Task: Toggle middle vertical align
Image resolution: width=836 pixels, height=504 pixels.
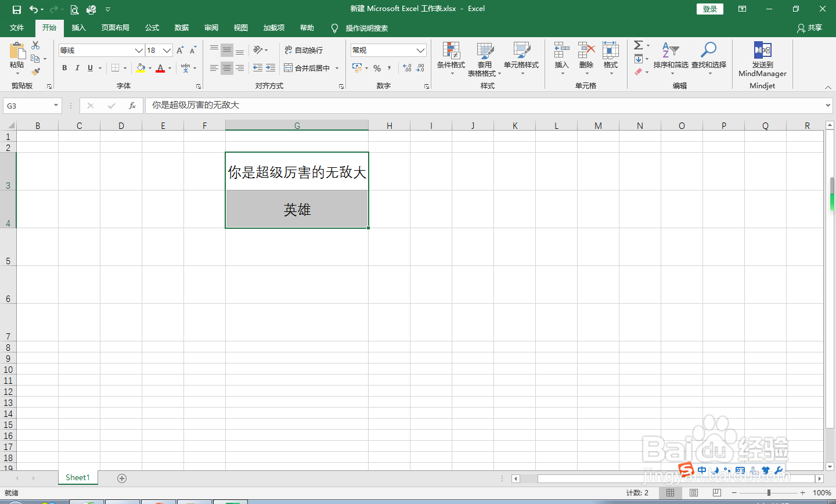Action: pyautogui.click(x=227, y=50)
